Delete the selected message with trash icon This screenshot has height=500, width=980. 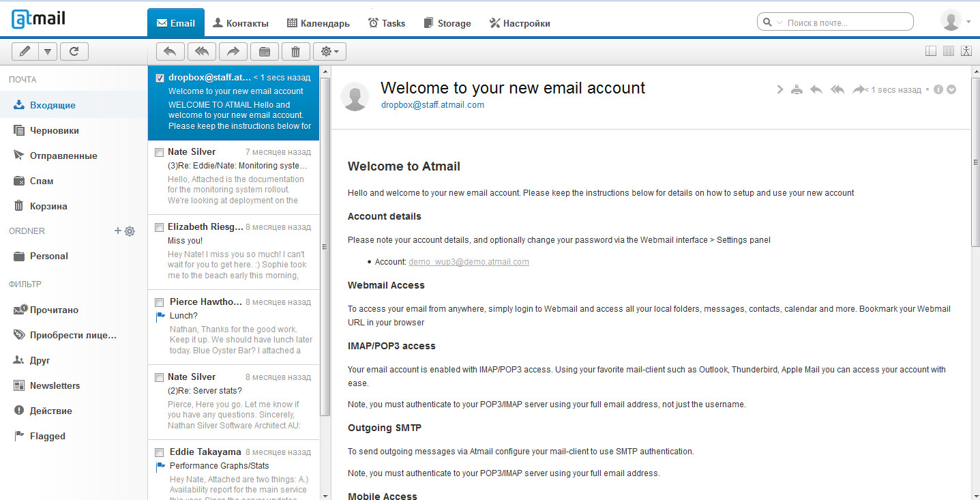(295, 51)
